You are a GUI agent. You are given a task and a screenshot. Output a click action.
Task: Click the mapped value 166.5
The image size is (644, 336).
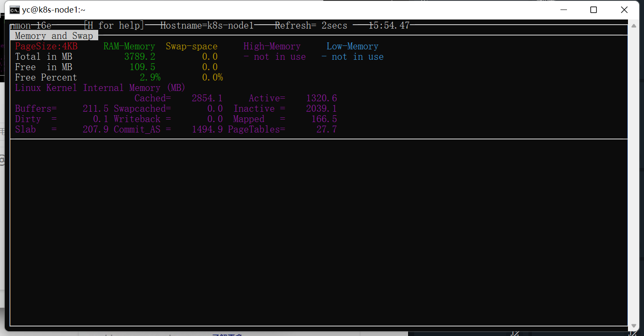(x=324, y=119)
